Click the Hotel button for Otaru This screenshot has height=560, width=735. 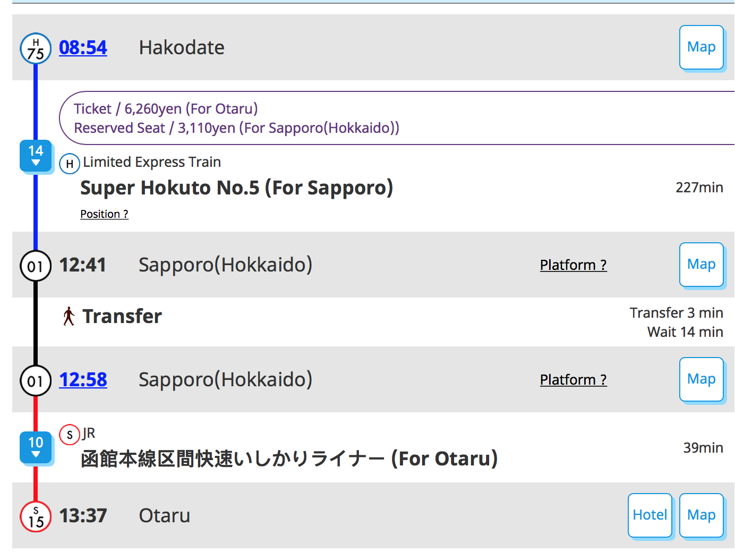pyautogui.click(x=649, y=515)
